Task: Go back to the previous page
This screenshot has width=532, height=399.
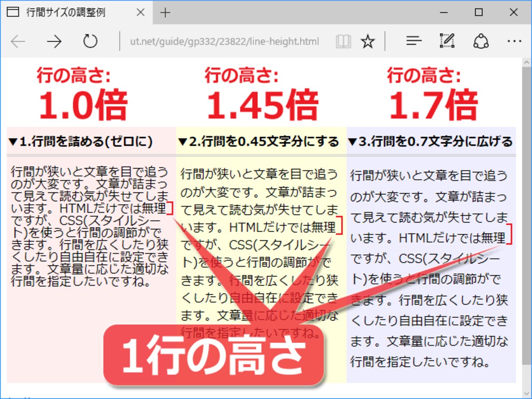Action: (18, 42)
